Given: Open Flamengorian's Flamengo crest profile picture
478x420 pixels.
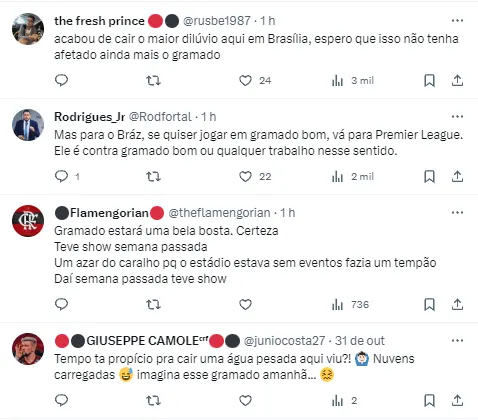Looking at the screenshot, I should [x=28, y=221].
